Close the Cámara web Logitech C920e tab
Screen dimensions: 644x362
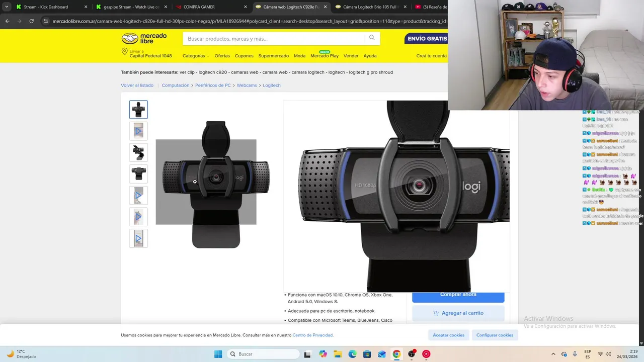(326, 7)
